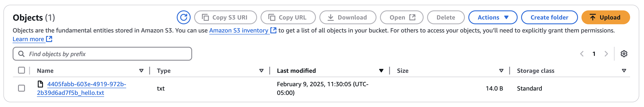
Task: Click external link icon after Learn more
Action: [49, 39]
